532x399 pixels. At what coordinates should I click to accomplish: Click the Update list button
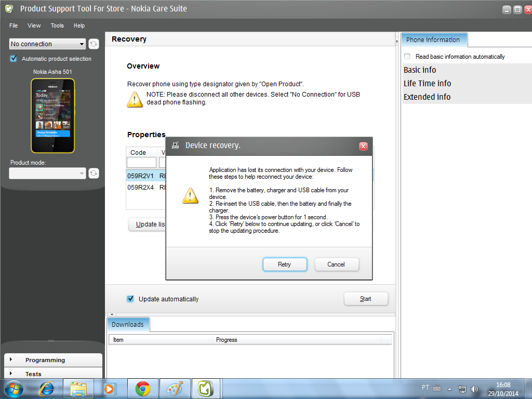147,224
